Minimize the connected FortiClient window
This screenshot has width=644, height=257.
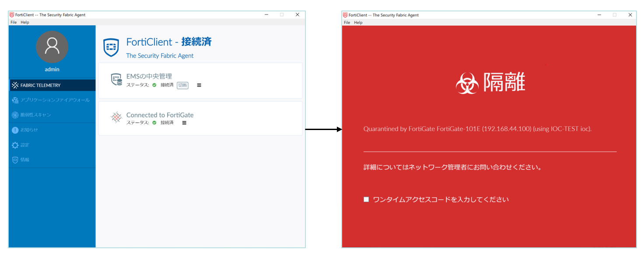[266, 14]
